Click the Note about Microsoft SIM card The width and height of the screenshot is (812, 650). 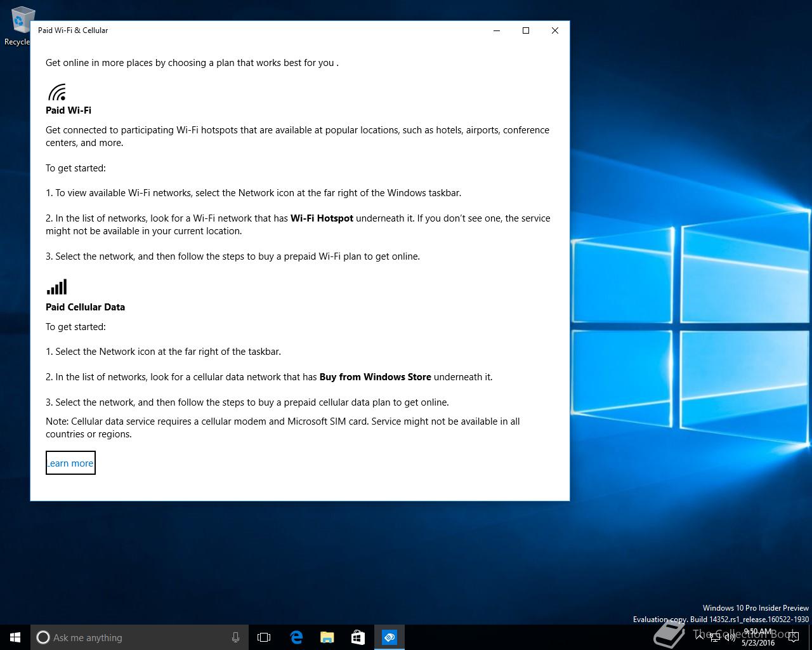(283, 428)
